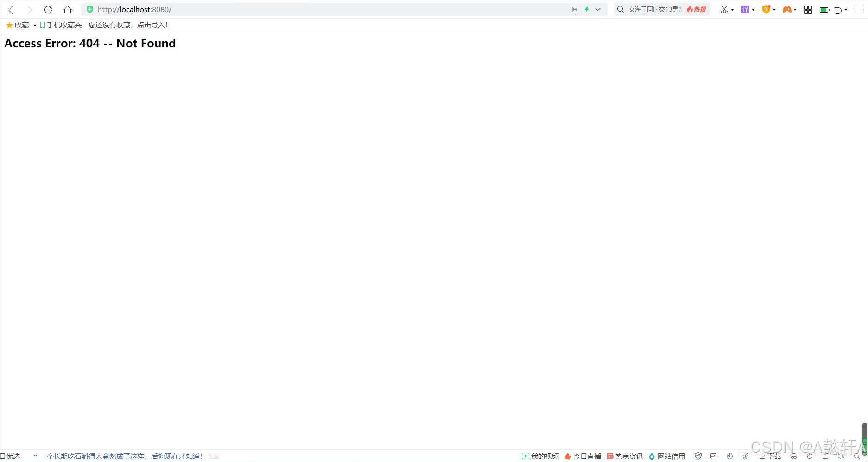Reload the localhost page
The width and height of the screenshot is (868, 462).
pyautogui.click(x=48, y=10)
